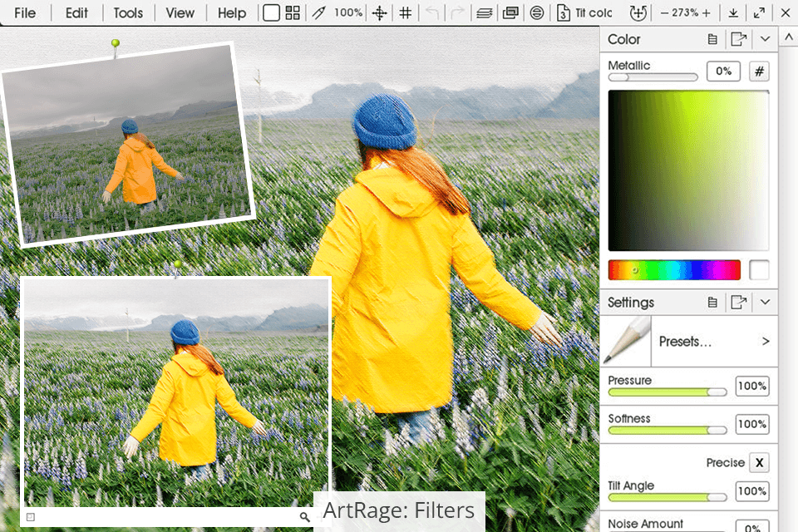Collapse panels with the top-right caret
Viewport: 798px width, 532px height.
point(788,37)
